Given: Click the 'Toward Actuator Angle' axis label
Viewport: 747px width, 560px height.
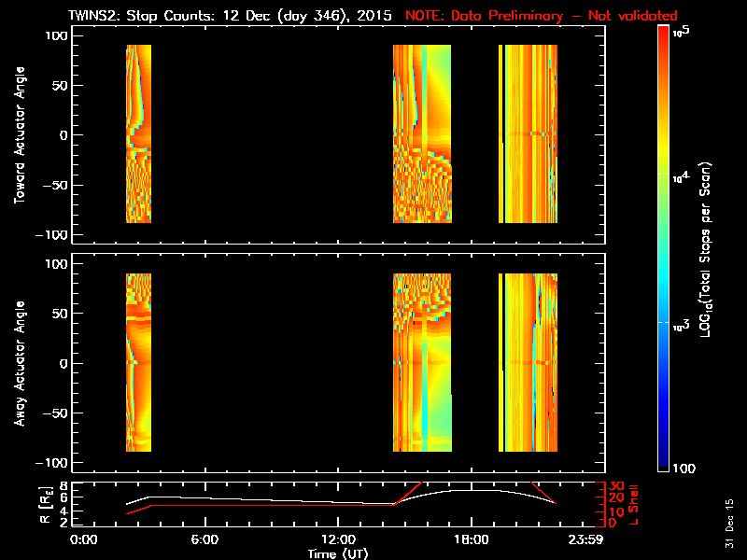Looking at the screenshot, I should (x=20, y=135).
